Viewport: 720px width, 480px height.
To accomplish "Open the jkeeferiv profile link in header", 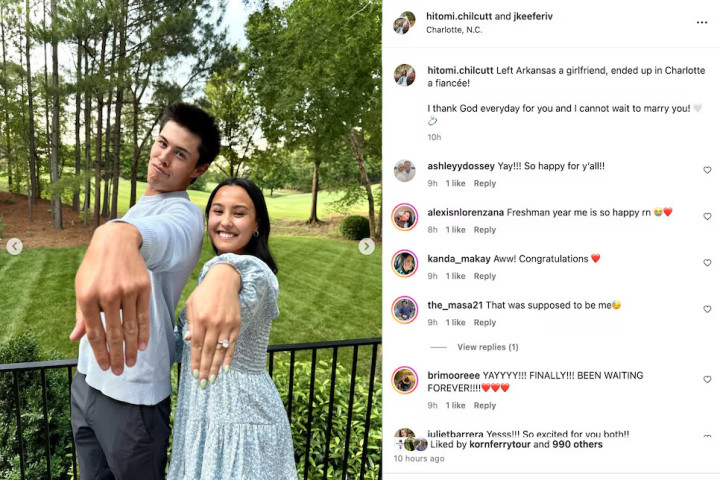I will tap(533, 17).
